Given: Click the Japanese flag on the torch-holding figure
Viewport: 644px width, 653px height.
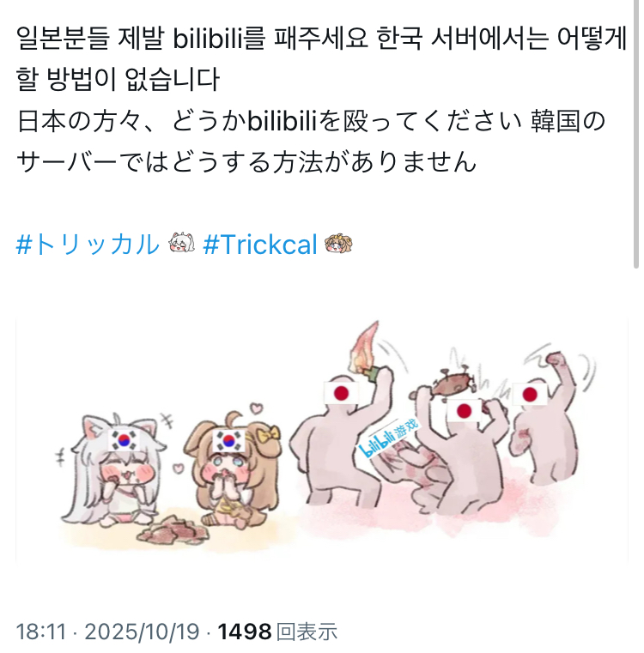Looking at the screenshot, I should [x=341, y=393].
